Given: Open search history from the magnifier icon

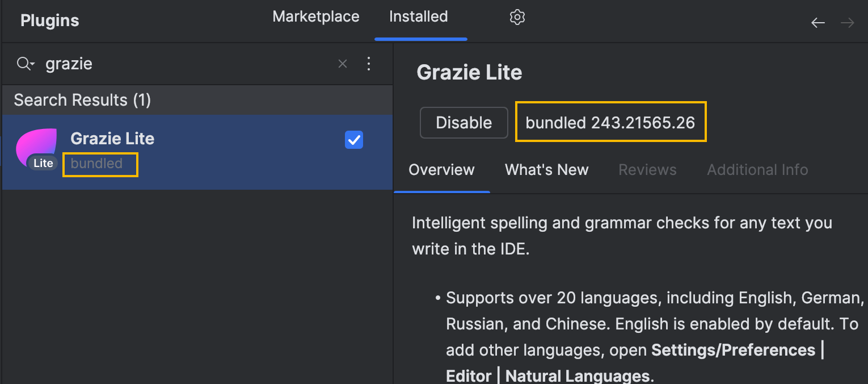Looking at the screenshot, I should point(26,64).
